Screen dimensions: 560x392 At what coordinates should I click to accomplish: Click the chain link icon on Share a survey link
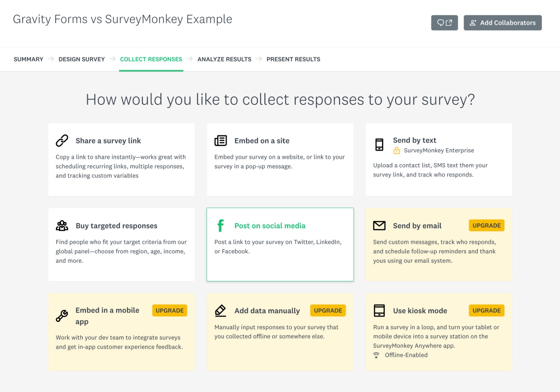(x=62, y=141)
